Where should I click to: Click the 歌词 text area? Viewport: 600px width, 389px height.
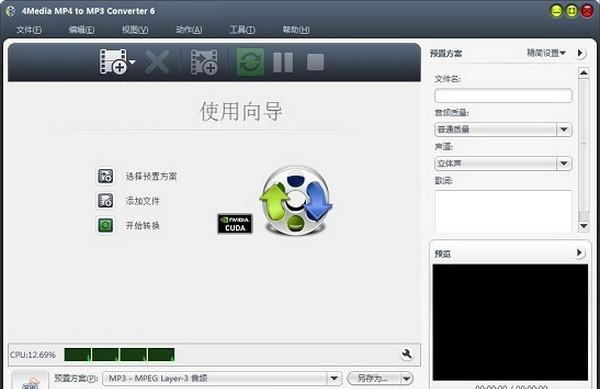[503, 211]
